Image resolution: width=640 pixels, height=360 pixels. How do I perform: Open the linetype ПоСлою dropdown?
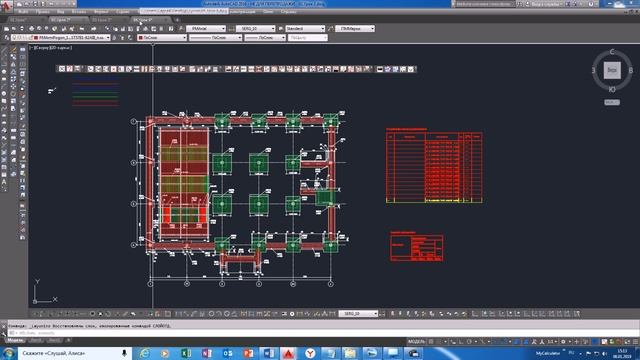(216, 38)
